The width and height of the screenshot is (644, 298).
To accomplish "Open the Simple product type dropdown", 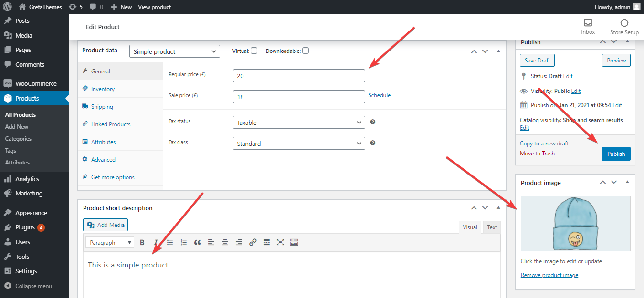I will coord(175,51).
